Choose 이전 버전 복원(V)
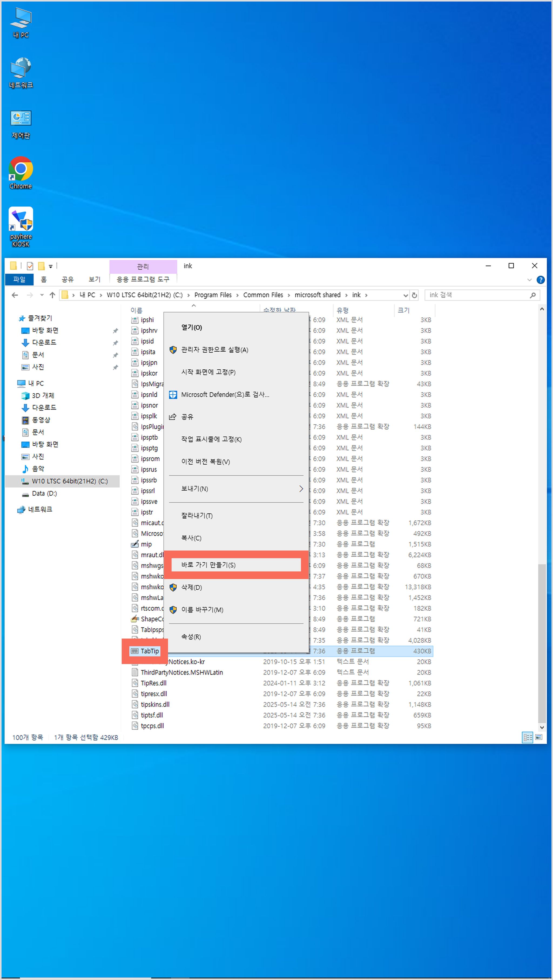 [x=236, y=461]
